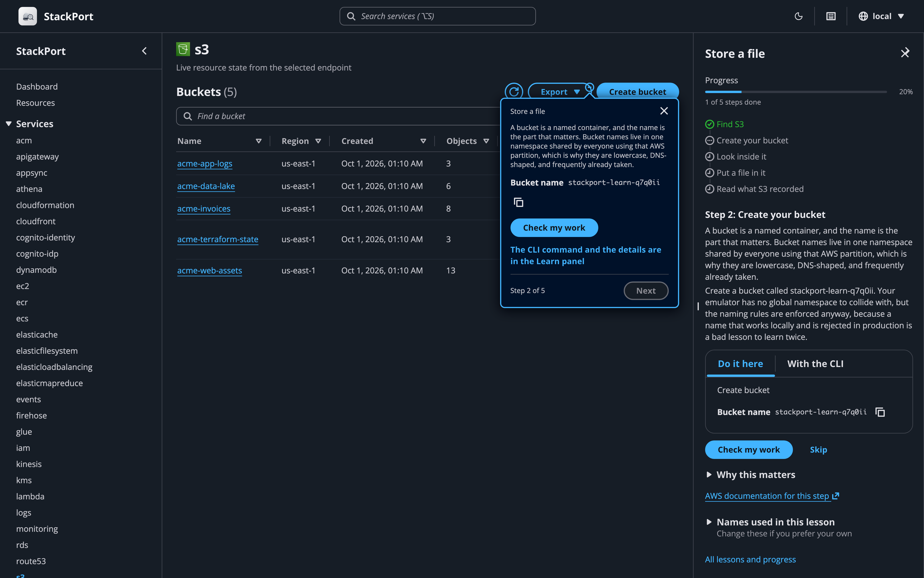Sort by Created column arrow
The height and width of the screenshot is (578, 924).
pos(423,141)
